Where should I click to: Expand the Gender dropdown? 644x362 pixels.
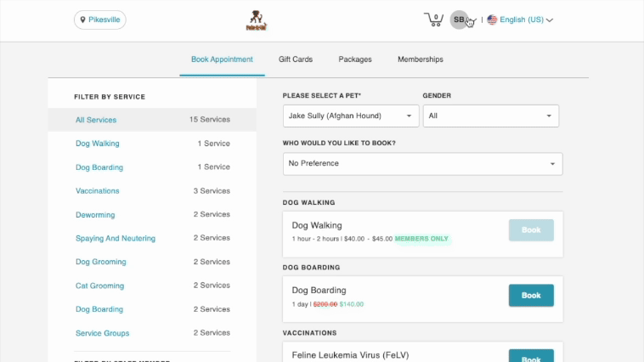491,116
